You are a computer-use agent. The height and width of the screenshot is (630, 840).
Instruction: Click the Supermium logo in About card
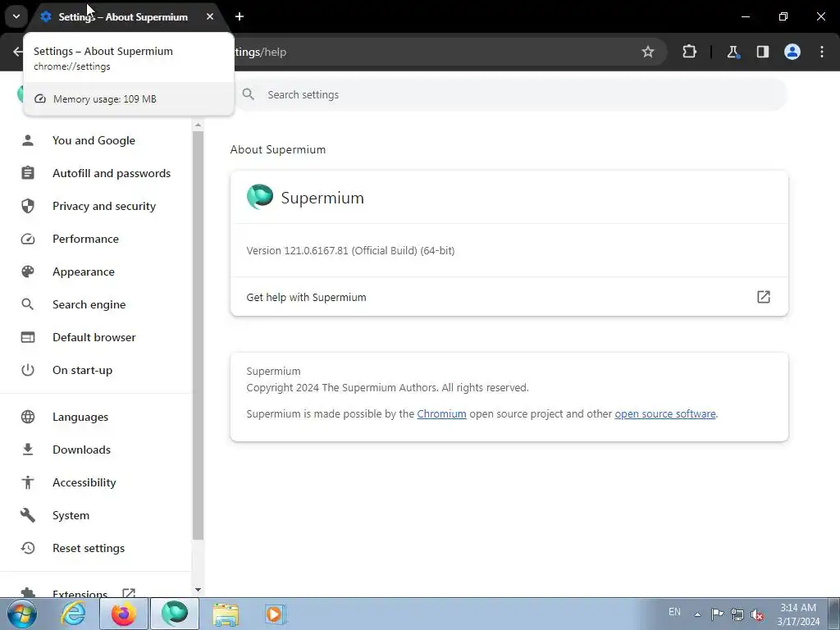coord(260,197)
